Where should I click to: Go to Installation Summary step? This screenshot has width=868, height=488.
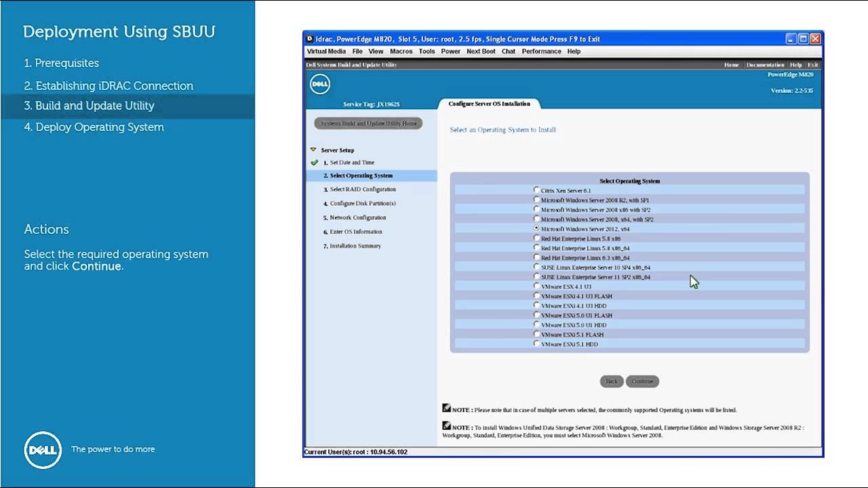coord(355,246)
